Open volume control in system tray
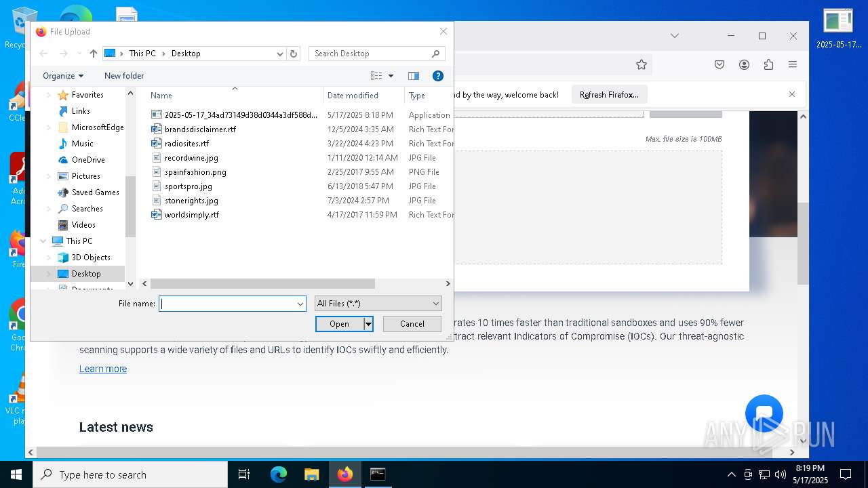This screenshot has height=488, width=868. coord(781,474)
